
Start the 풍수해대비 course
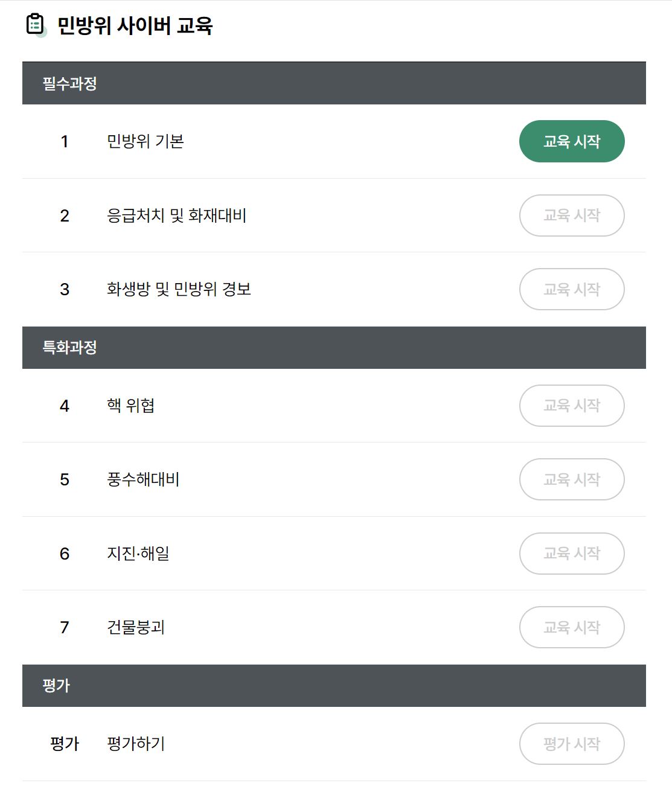click(571, 479)
